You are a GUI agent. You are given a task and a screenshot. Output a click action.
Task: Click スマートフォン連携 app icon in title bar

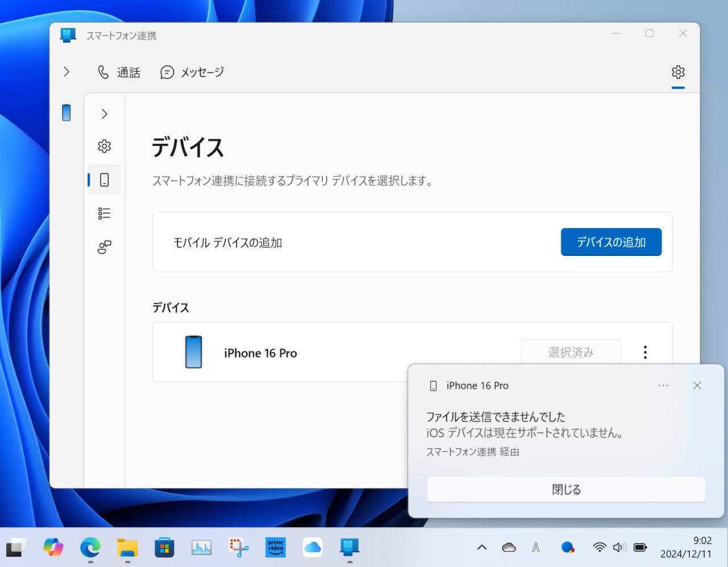[68, 35]
